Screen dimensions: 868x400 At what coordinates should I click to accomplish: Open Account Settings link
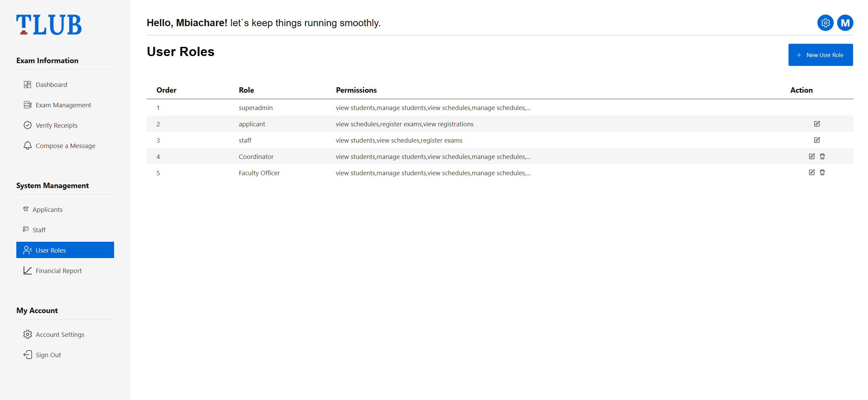(x=65, y=334)
